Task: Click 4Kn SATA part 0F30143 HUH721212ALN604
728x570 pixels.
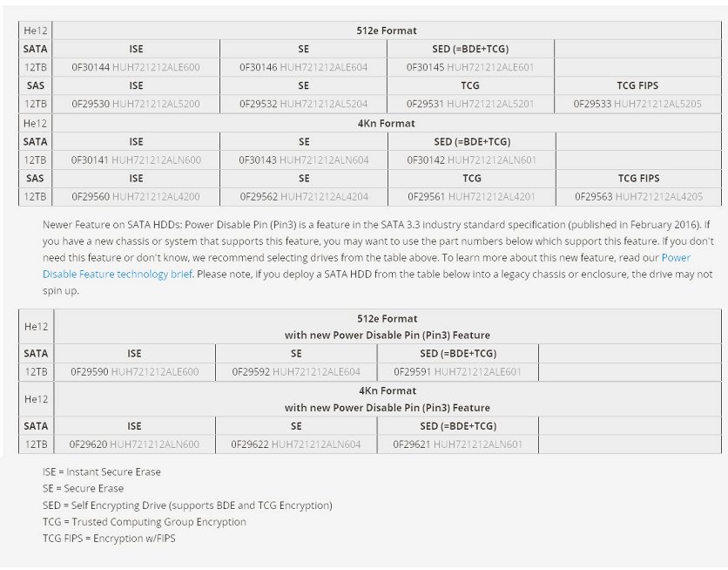Action: coord(304,160)
